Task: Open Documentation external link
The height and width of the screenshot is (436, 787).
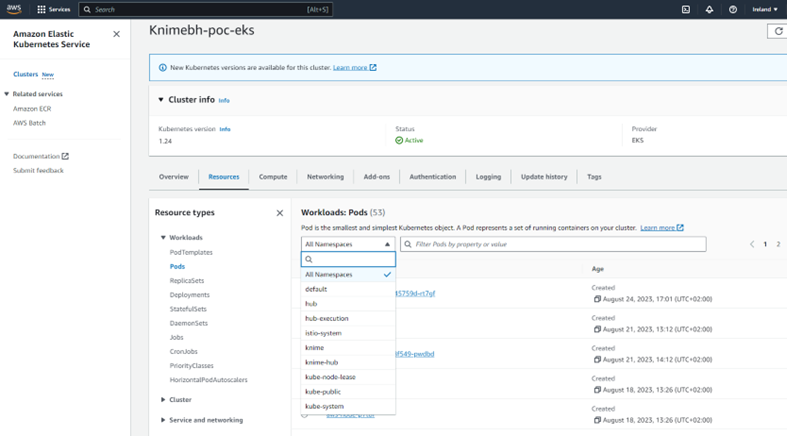Action: pos(41,157)
